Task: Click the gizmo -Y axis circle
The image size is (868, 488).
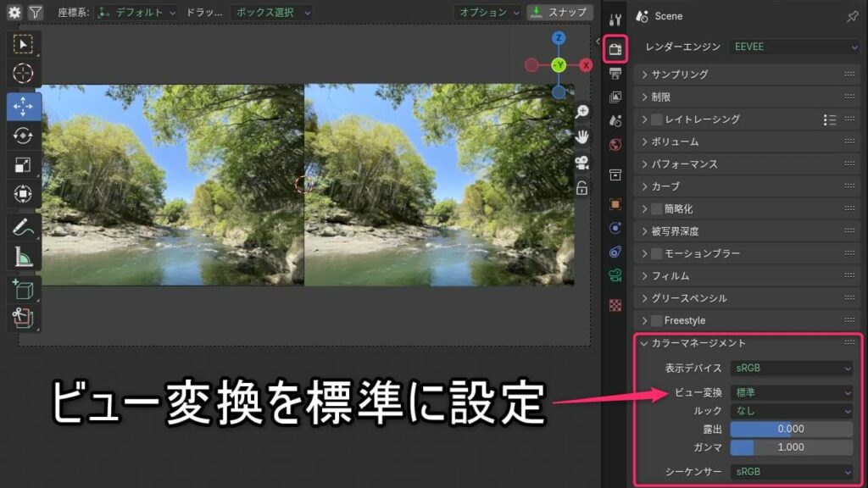Action: click(559, 65)
